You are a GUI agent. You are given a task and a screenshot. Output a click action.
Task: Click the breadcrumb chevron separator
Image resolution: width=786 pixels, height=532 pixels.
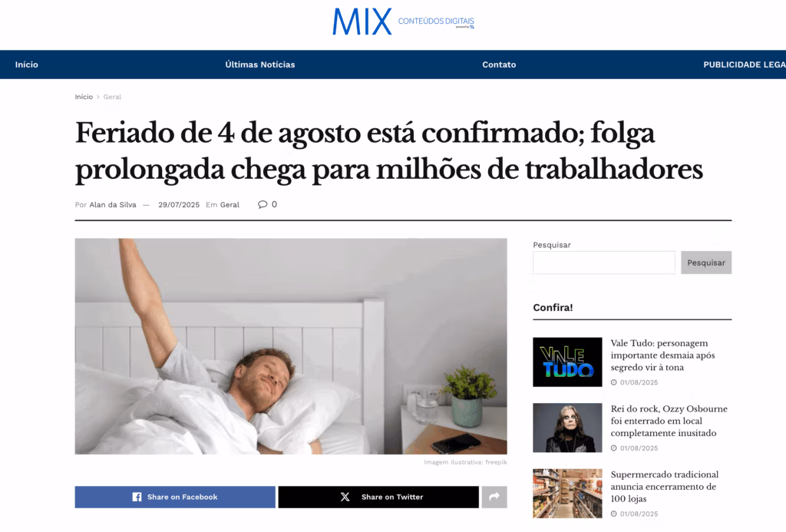pyautogui.click(x=98, y=97)
